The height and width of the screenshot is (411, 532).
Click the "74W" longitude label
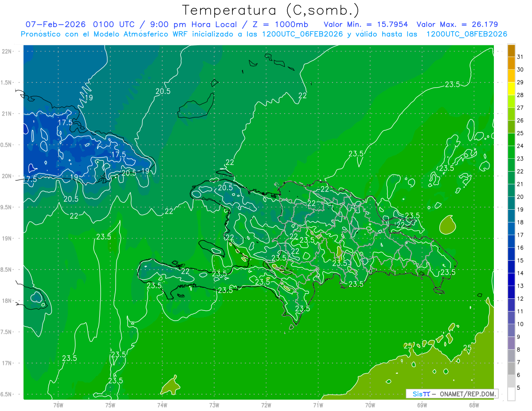point(162,405)
